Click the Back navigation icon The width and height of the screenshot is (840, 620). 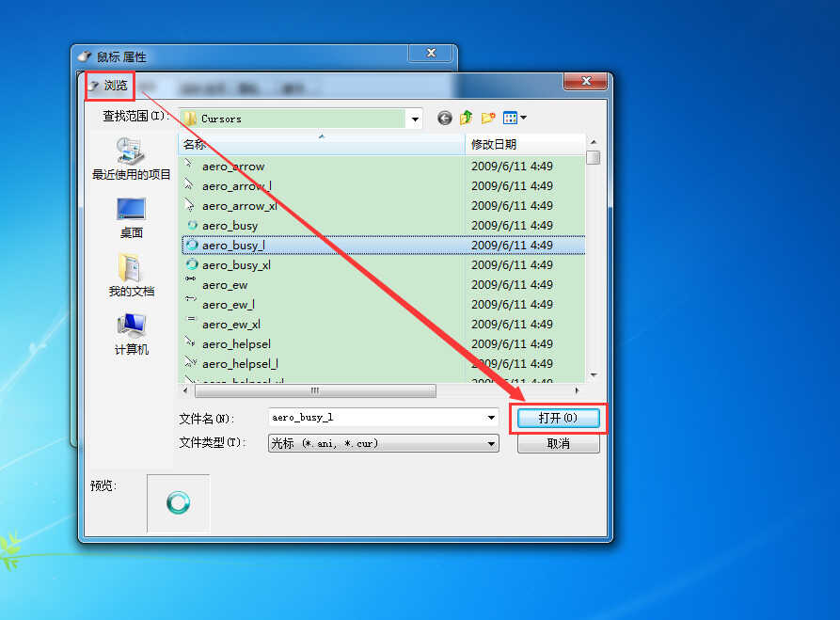pos(444,118)
